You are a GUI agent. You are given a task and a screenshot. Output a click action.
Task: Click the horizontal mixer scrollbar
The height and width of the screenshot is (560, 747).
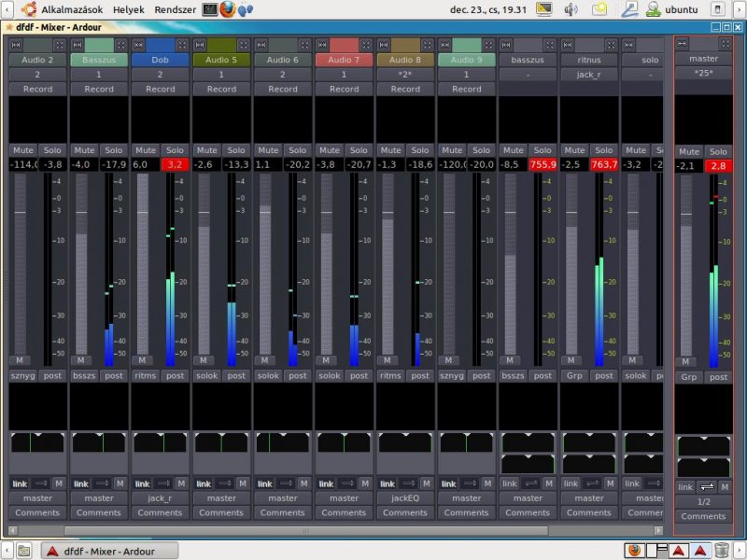(306, 530)
